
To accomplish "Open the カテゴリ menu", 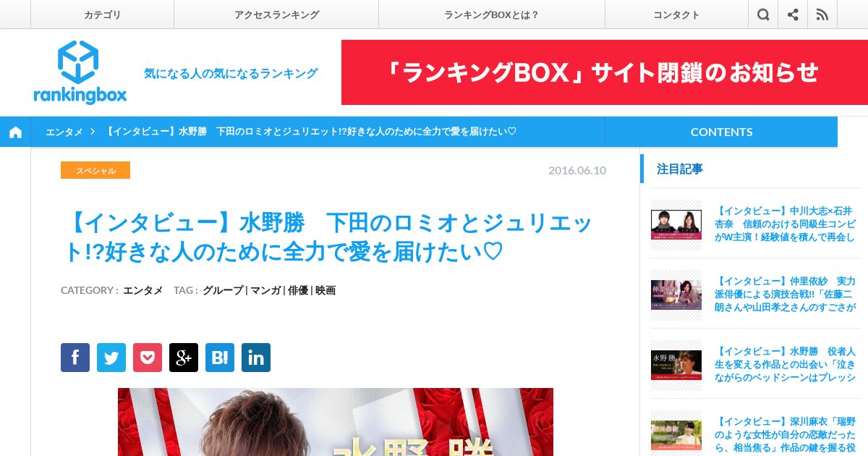I will pos(102,14).
